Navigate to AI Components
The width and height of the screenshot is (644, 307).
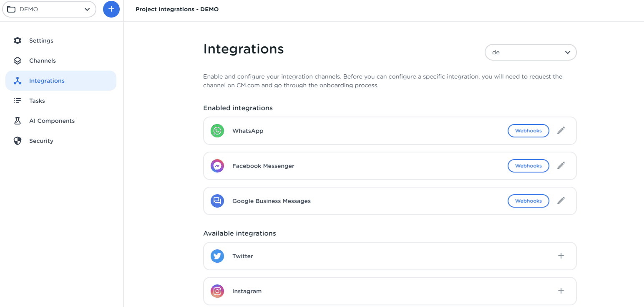click(52, 121)
